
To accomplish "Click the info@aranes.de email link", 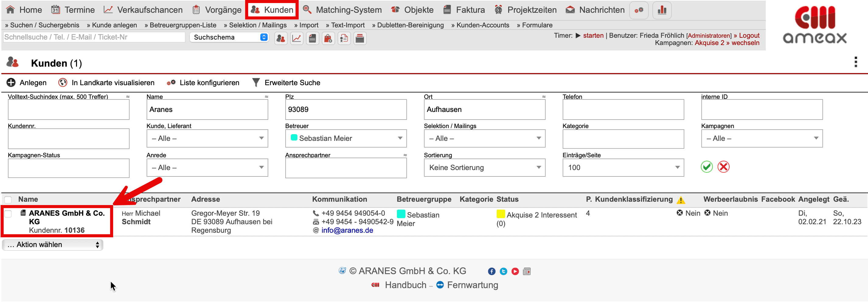I will click(347, 230).
